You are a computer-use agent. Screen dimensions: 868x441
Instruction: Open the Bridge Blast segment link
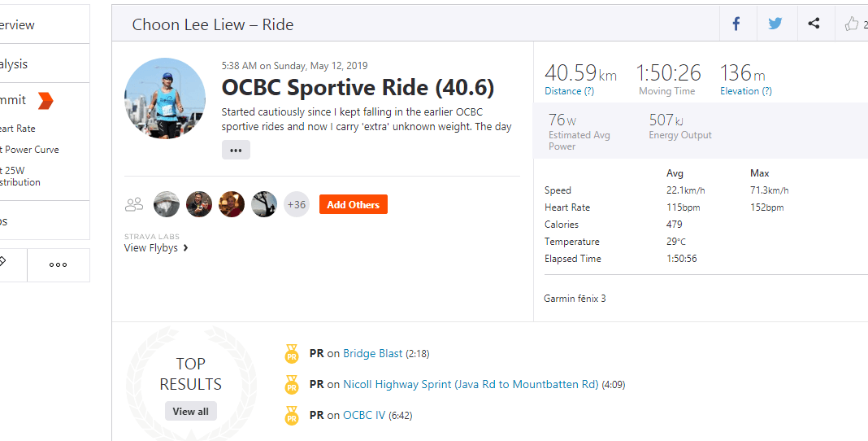tap(372, 353)
